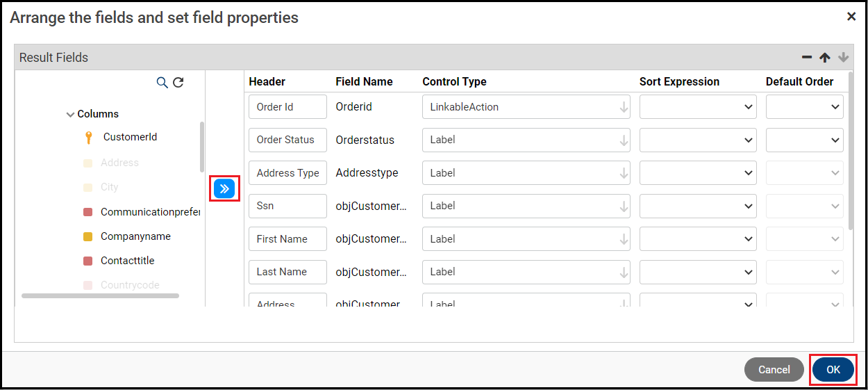Collapse the Columns tree node
Screen dimensions: 868x390
pos(70,115)
